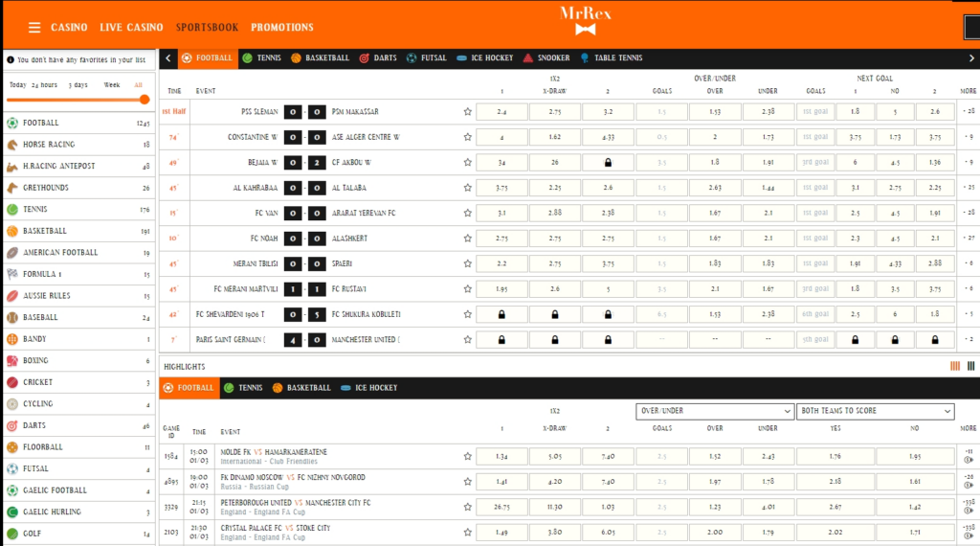The height and width of the screenshot is (546, 980).
Task: Click Next Goal No odds for FC Van
Action: point(895,214)
